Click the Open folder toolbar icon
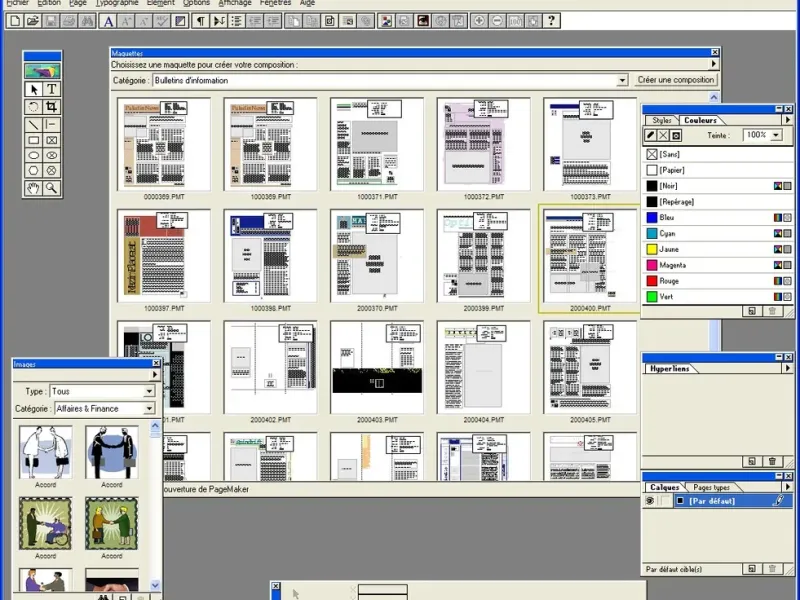The height and width of the screenshot is (600, 800). pos(33,21)
